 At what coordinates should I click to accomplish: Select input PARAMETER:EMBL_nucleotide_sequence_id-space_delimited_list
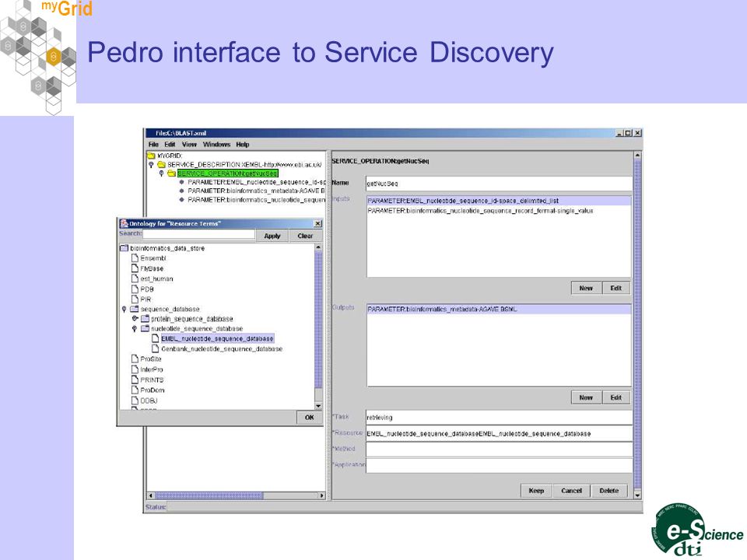[x=499, y=201]
